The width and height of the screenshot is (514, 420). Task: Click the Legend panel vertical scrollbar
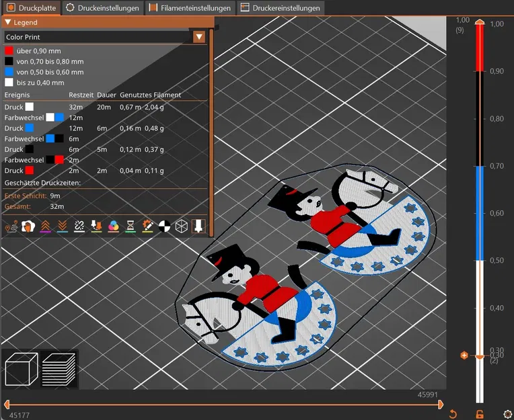pyautogui.click(x=211, y=132)
